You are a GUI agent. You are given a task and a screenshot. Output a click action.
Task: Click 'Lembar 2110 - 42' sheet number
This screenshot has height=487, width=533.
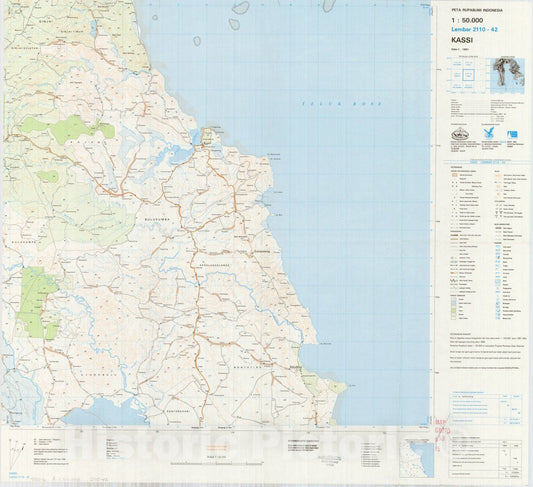(x=474, y=30)
